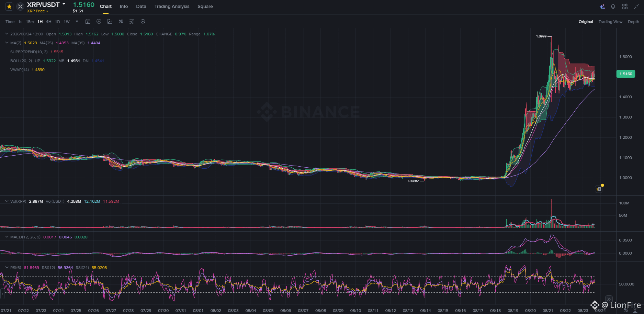644x314 pixels.
Task: Expand the left side panel arrow
Action: (x=2, y=294)
